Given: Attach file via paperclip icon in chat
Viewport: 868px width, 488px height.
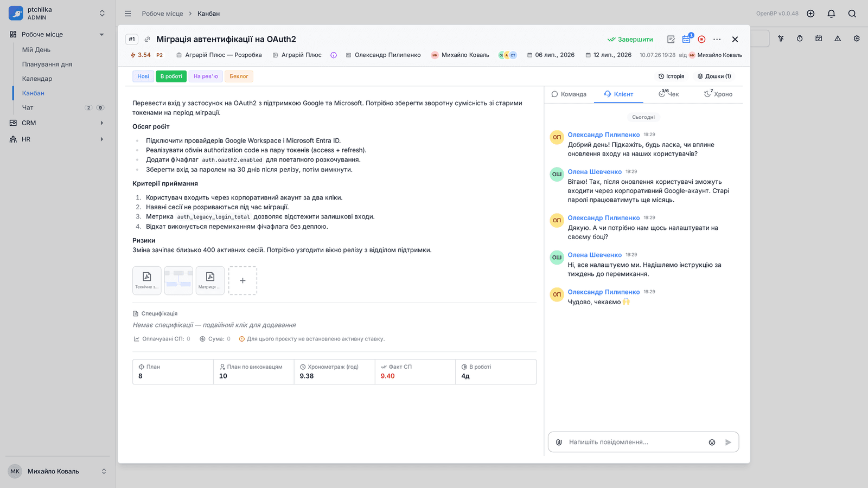Looking at the screenshot, I should 559,442.
